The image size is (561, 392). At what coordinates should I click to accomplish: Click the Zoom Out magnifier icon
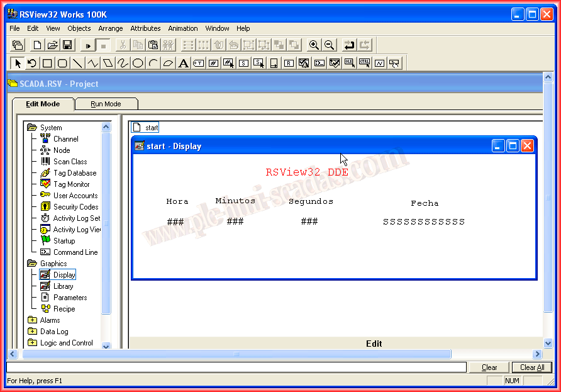(x=329, y=45)
